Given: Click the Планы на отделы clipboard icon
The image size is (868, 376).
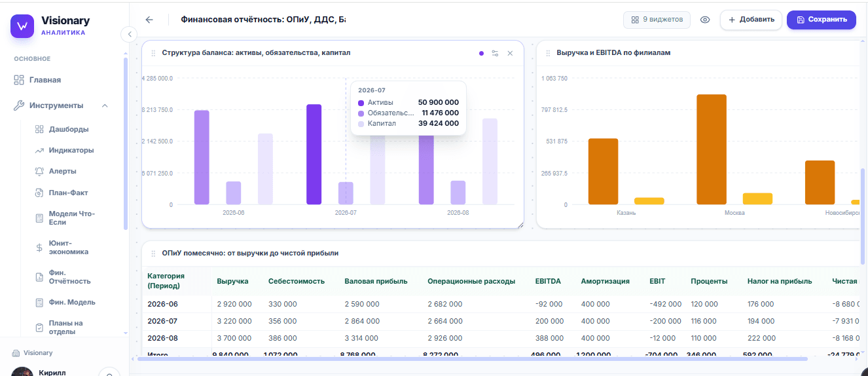Looking at the screenshot, I should coord(39,327).
